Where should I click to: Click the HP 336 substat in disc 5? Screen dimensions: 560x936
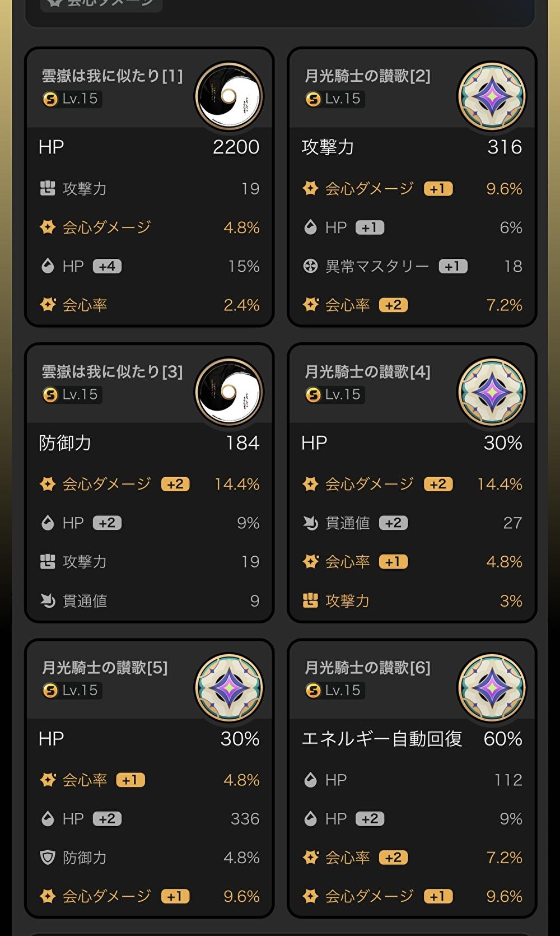[149, 818]
